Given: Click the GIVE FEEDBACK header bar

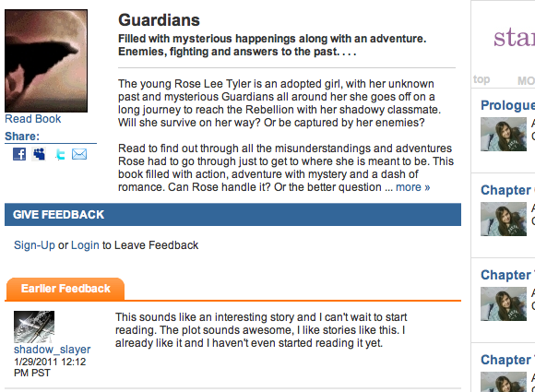Looking at the screenshot, I should [232, 215].
